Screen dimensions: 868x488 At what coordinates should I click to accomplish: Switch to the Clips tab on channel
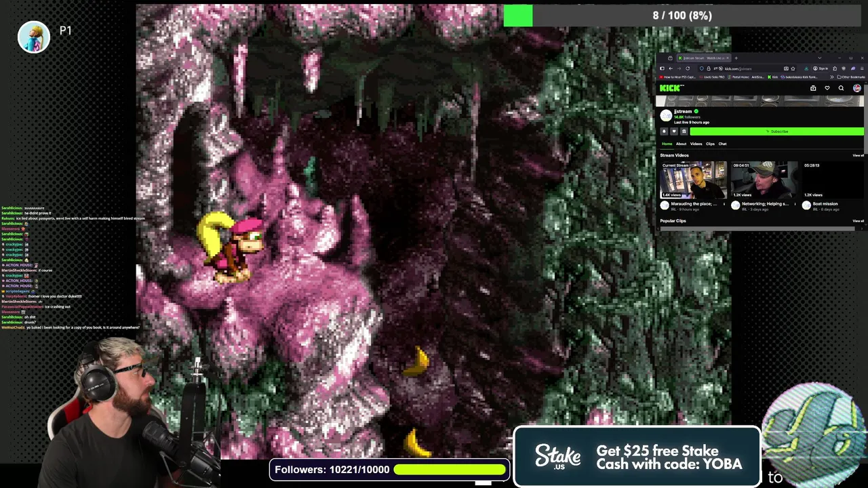click(x=710, y=144)
